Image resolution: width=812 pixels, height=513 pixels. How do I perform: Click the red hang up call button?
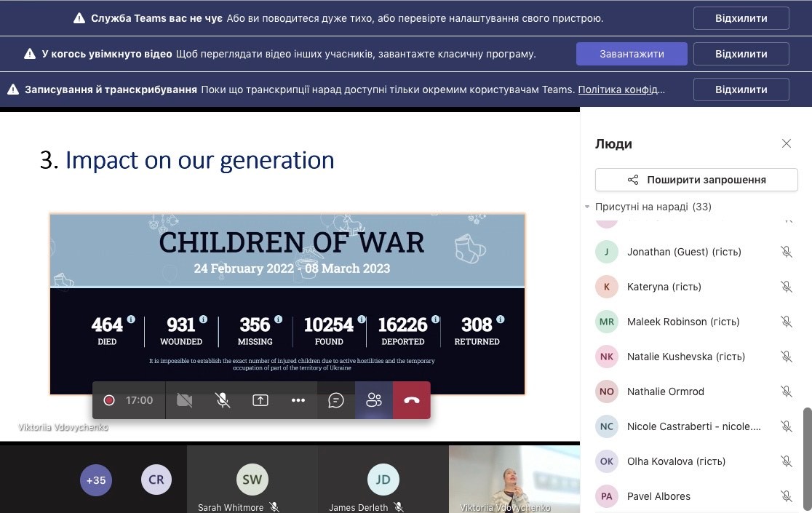click(x=412, y=400)
